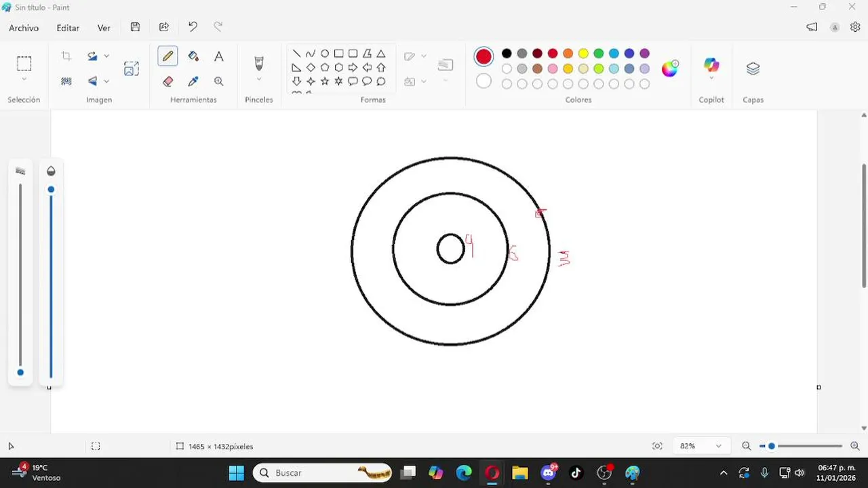The height and width of the screenshot is (488, 868).
Task: Pick the yellow color swatch
Action: coord(583,54)
